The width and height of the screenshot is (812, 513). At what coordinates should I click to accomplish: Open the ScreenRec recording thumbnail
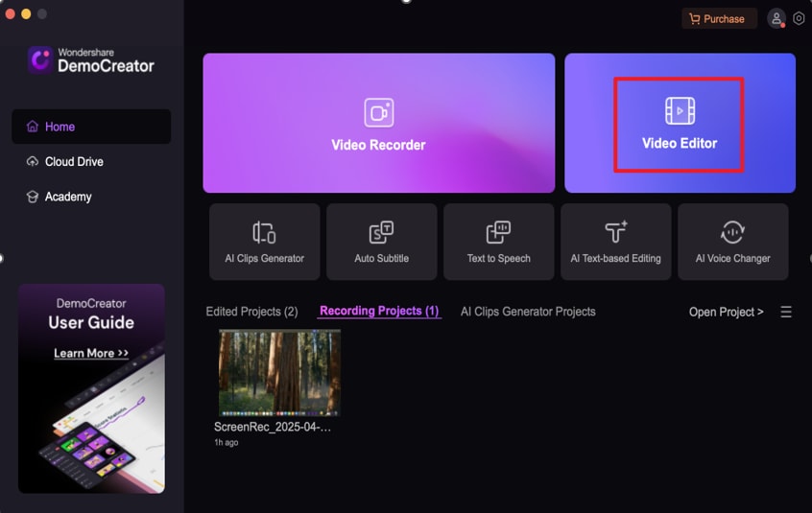(x=279, y=373)
